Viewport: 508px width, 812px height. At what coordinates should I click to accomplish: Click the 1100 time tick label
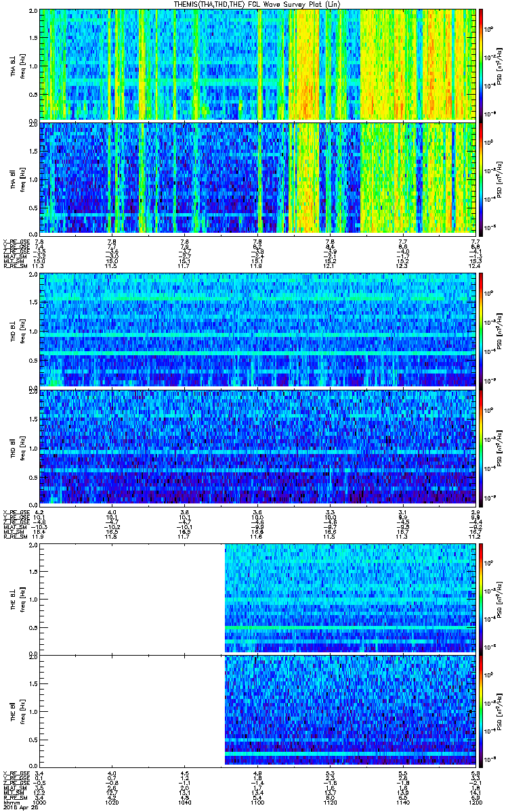[257, 803]
